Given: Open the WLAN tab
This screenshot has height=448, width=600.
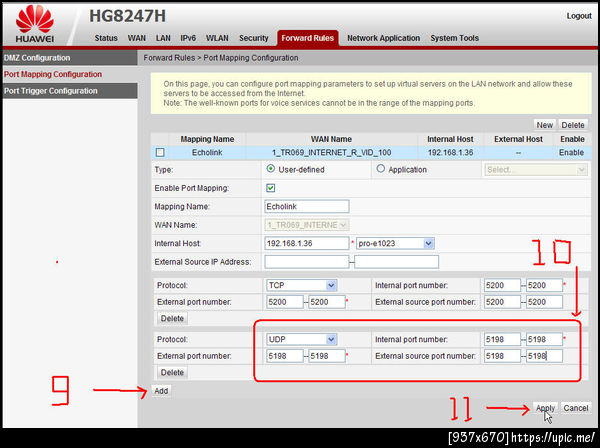Looking at the screenshot, I should (217, 38).
